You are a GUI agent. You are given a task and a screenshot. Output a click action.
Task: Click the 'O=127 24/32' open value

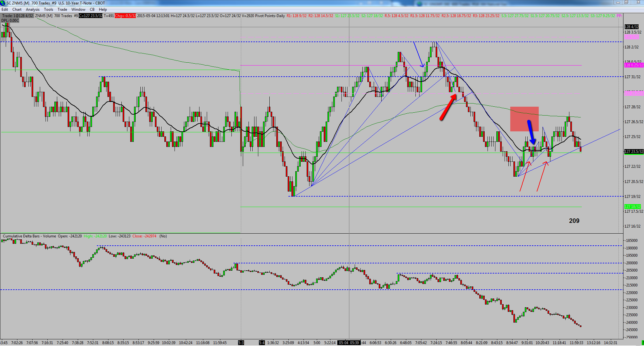coord(230,16)
